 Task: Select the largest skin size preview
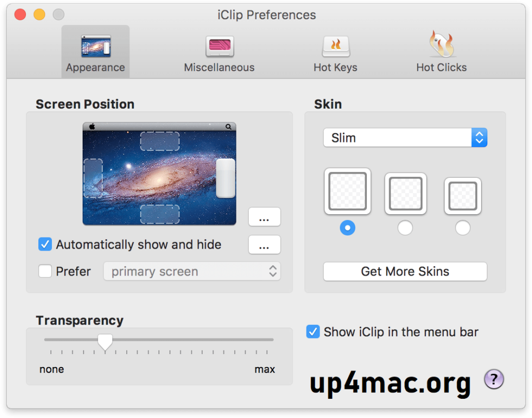tap(347, 191)
